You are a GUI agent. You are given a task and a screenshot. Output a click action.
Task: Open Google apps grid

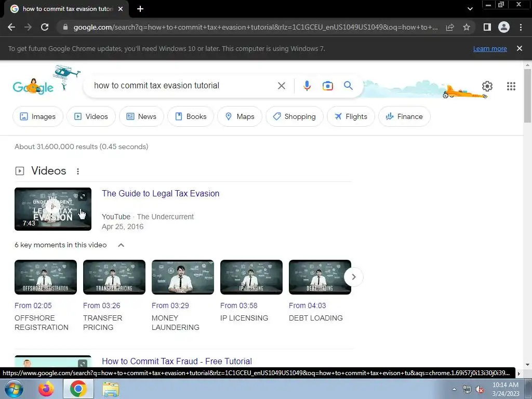tap(511, 86)
